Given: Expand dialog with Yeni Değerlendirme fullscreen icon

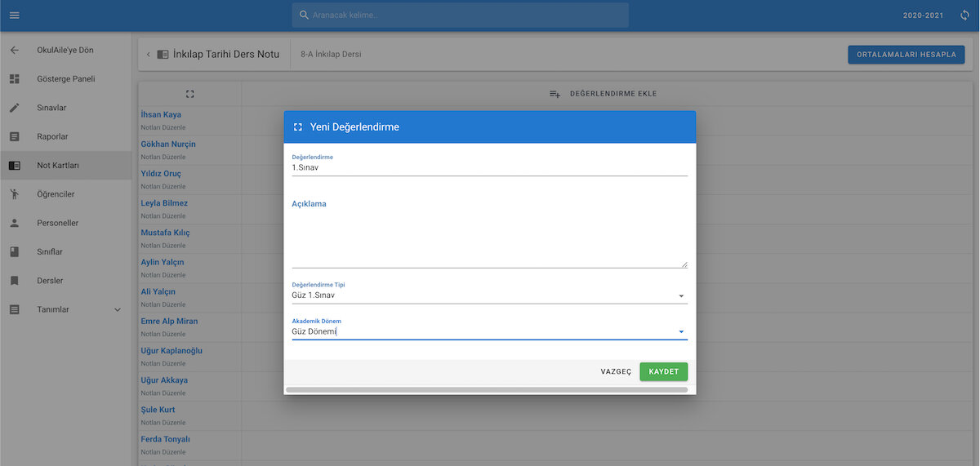Looking at the screenshot, I should tap(298, 127).
